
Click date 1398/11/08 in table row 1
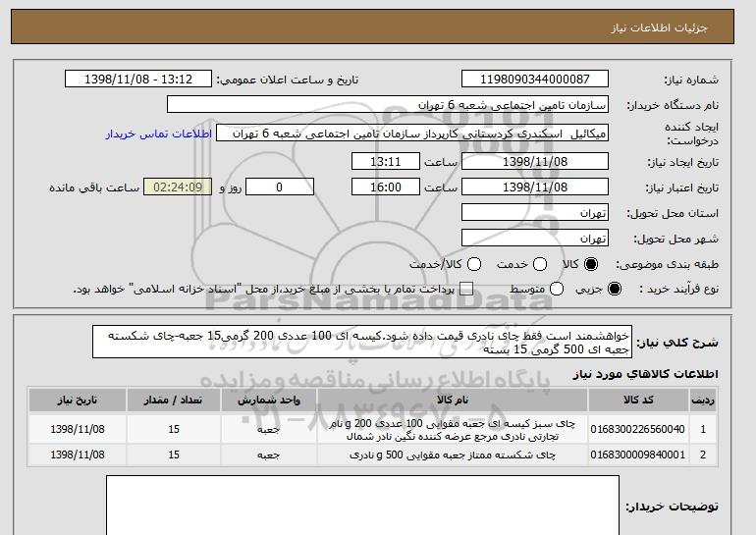pos(78,429)
